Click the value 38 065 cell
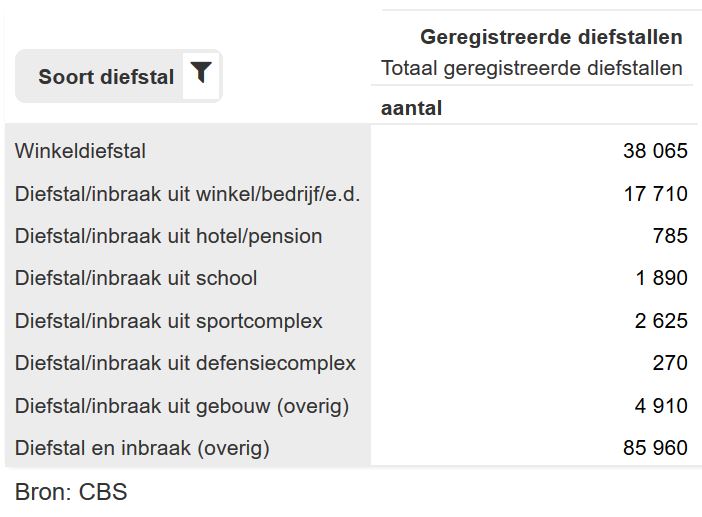Viewport: 702px width, 517px height. (655, 151)
